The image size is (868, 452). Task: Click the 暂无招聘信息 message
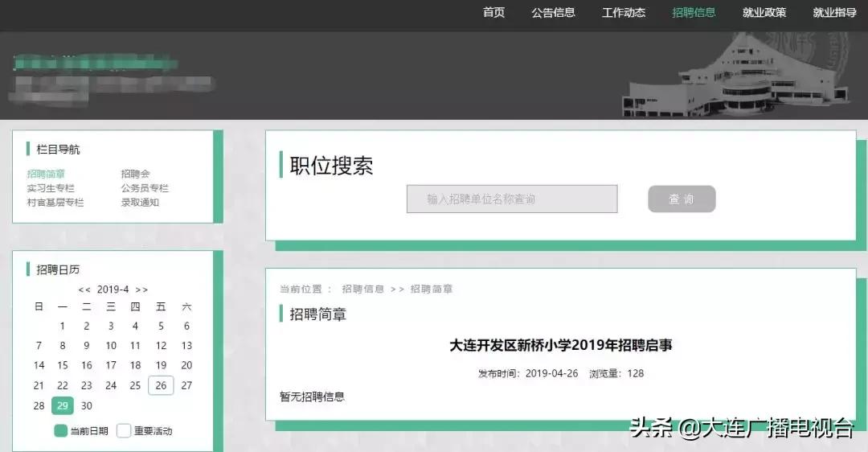coord(312,397)
